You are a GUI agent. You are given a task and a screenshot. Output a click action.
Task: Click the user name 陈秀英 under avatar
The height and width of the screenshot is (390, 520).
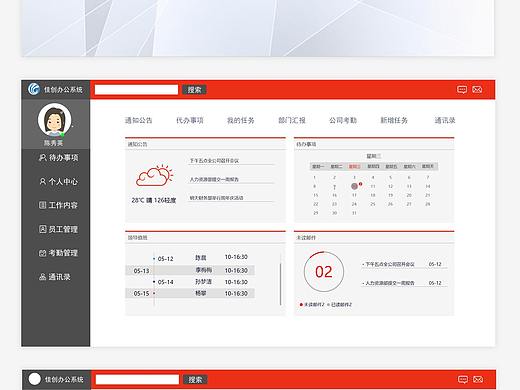tap(54, 143)
